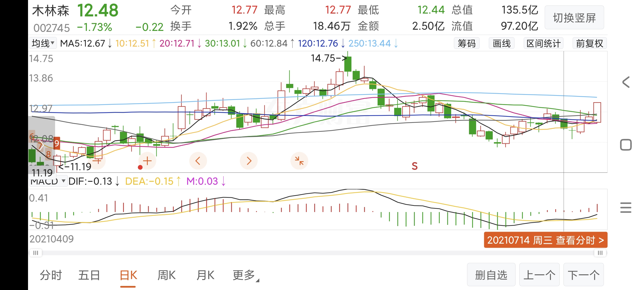
Task: Tap the pan-right arrow circle icon
Action: (x=248, y=161)
